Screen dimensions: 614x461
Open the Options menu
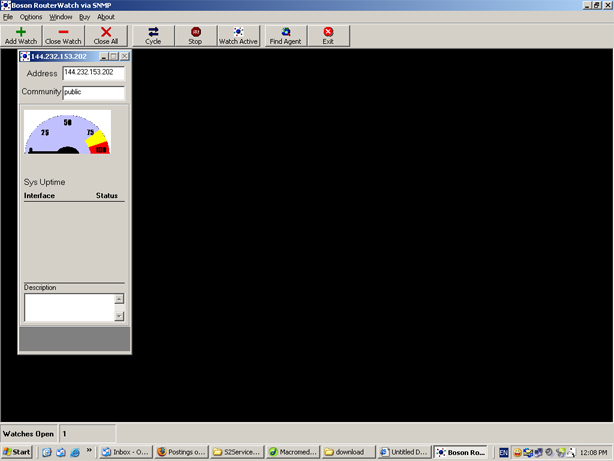[x=31, y=17]
